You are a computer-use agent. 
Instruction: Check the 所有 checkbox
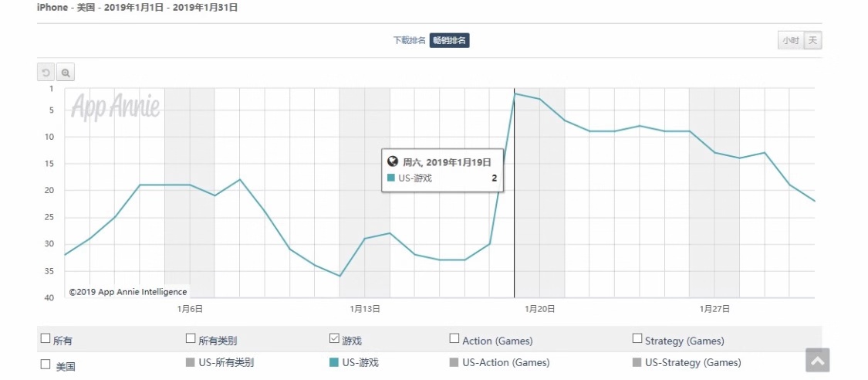(x=46, y=338)
